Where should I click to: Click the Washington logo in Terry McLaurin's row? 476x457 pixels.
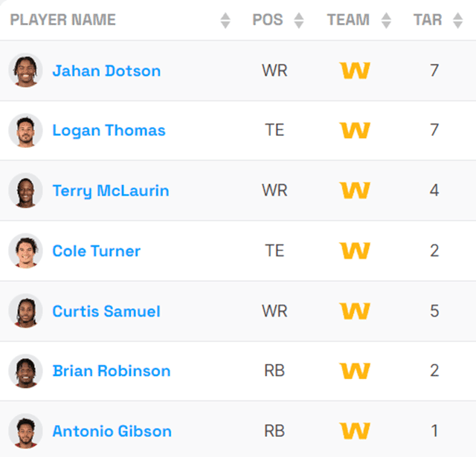coord(355,190)
